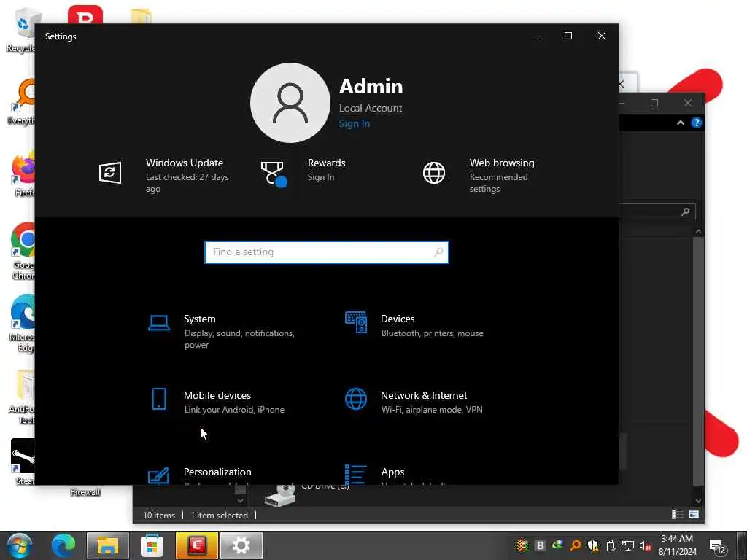Click the Everything search tray icon
The height and width of the screenshot is (560, 747).
tap(576, 545)
